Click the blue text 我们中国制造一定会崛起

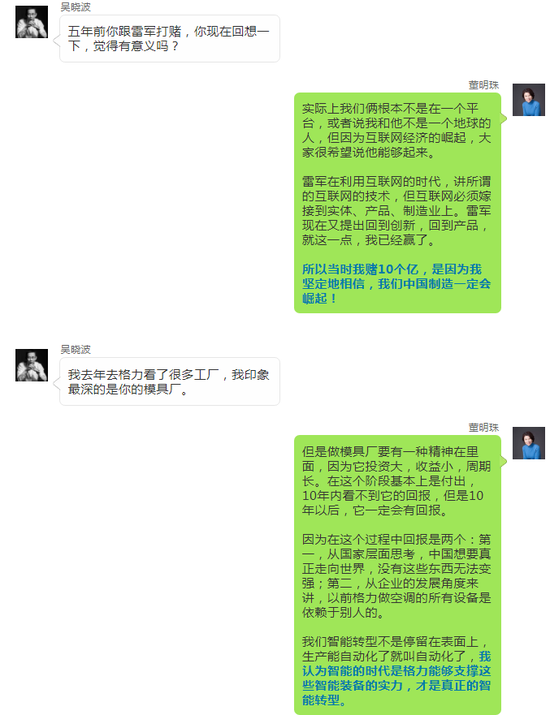[x=396, y=290]
